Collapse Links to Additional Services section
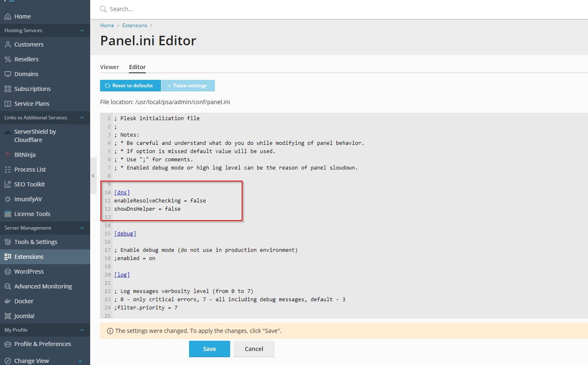The height and width of the screenshot is (365, 588). tap(82, 118)
